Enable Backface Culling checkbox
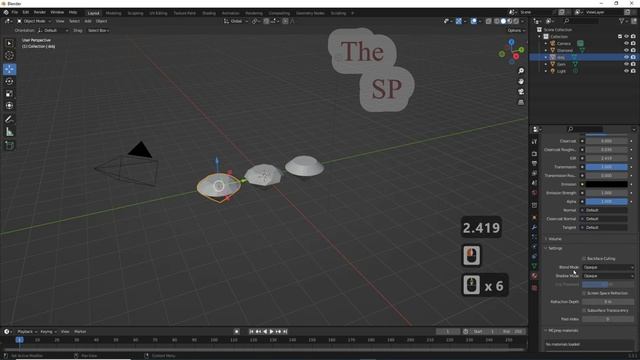This screenshot has width=640, height=360. click(584, 259)
